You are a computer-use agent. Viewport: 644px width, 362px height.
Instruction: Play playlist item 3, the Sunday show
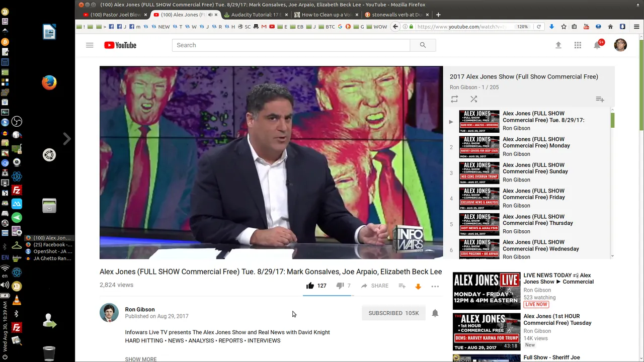(528, 172)
